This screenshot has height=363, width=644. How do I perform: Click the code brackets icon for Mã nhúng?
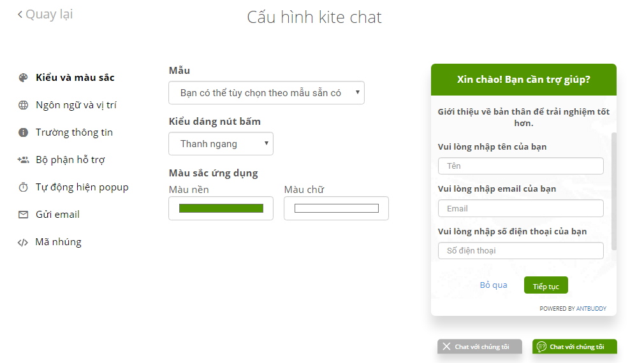point(22,243)
